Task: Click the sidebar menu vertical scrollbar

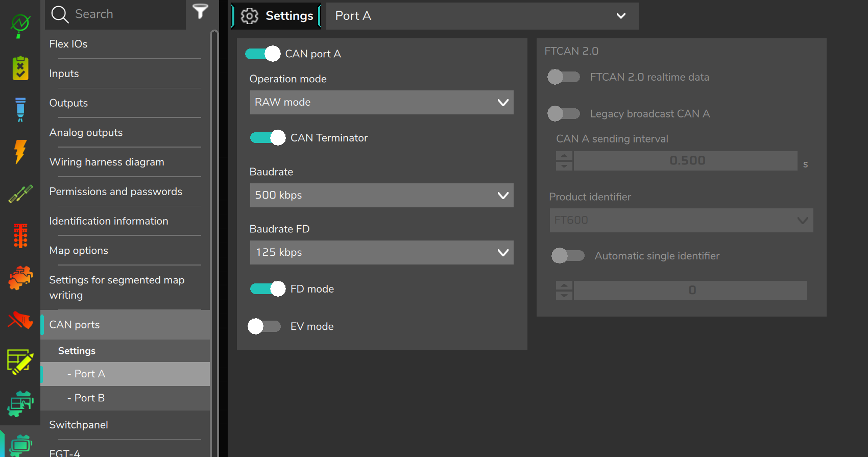Action: tap(214, 243)
